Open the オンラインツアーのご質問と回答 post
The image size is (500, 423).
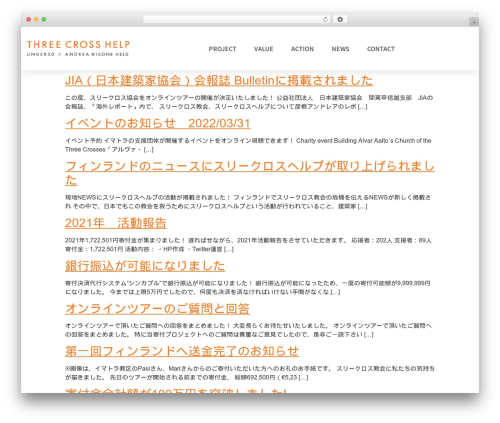[x=157, y=308]
